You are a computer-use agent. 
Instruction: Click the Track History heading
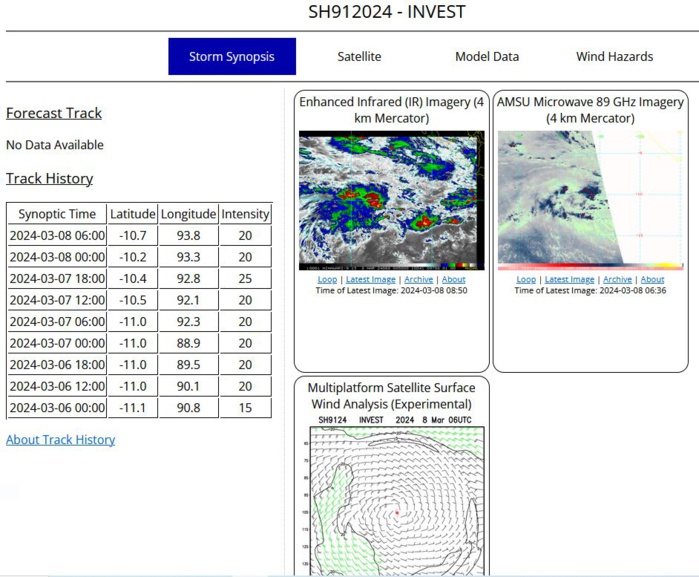point(49,179)
